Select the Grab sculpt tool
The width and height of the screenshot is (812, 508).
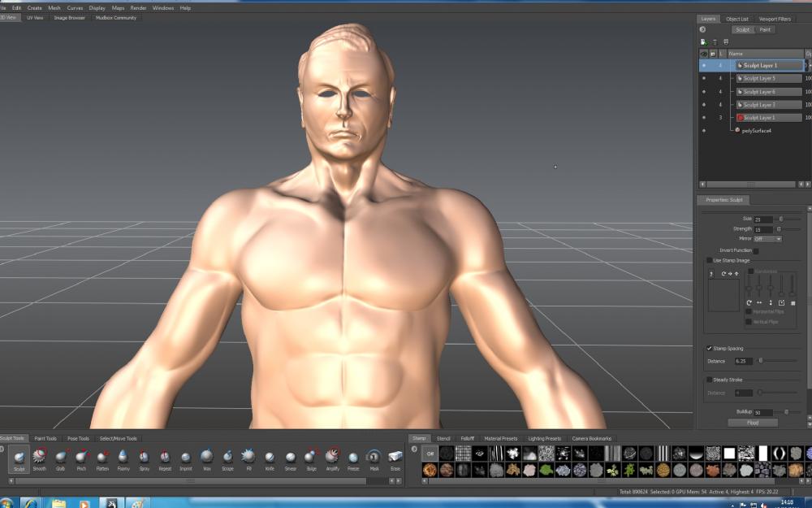point(61,459)
